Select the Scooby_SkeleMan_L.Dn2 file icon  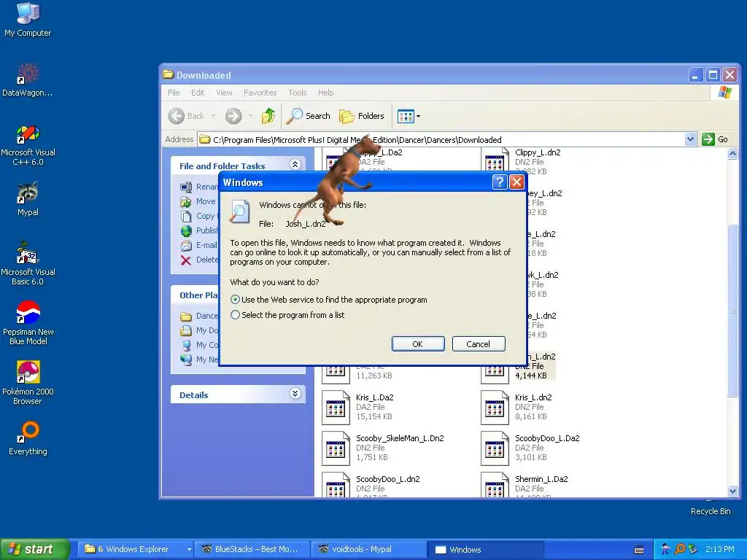click(336, 448)
